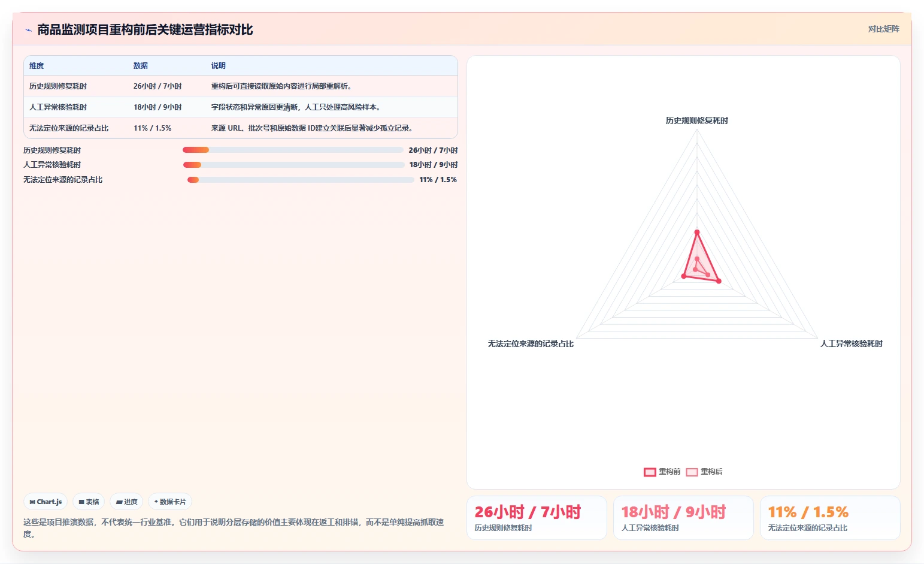The width and height of the screenshot is (924, 564).
Task: Open the 11% / 1.5% summary card
Action: click(830, 518)
